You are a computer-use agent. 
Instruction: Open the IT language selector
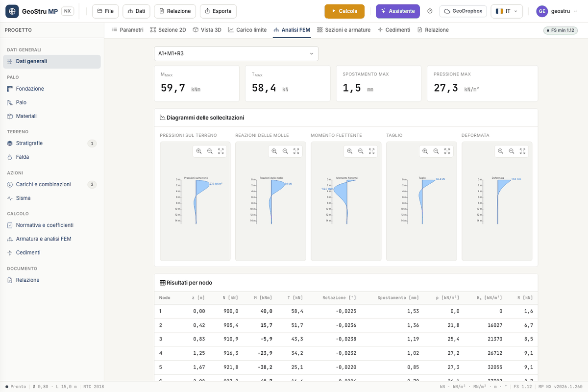pos(507,11)
